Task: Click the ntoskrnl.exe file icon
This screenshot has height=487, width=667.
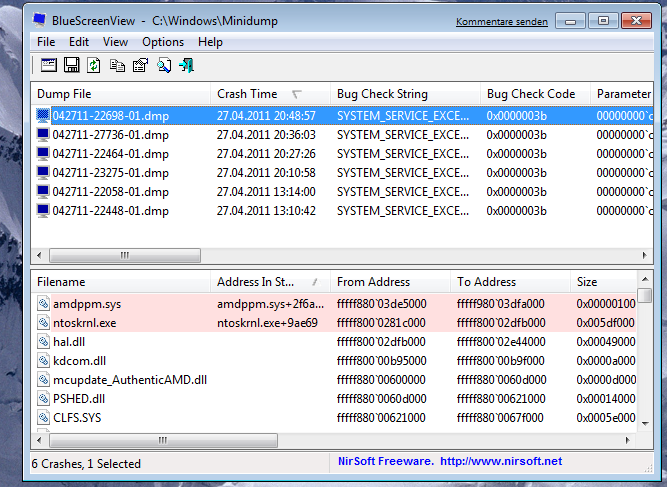Action: tap(43, 323)
